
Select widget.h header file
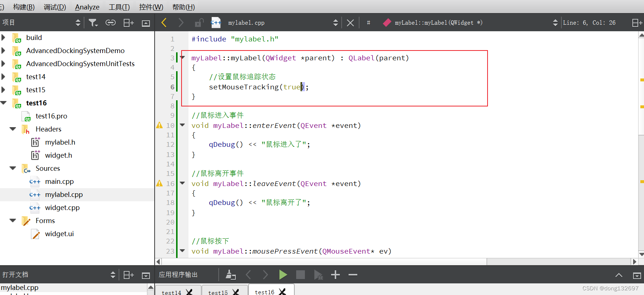59,155
